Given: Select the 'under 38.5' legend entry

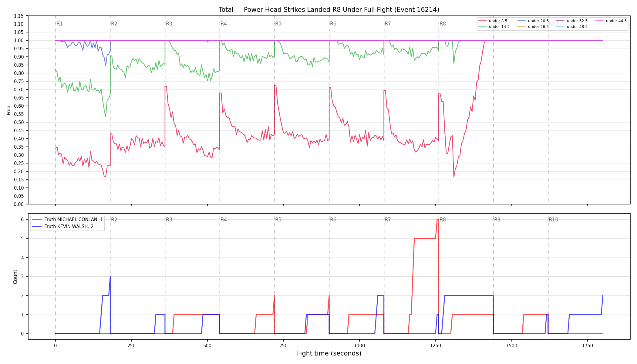Looking at the screenshot, I should (x=572, y=27).
